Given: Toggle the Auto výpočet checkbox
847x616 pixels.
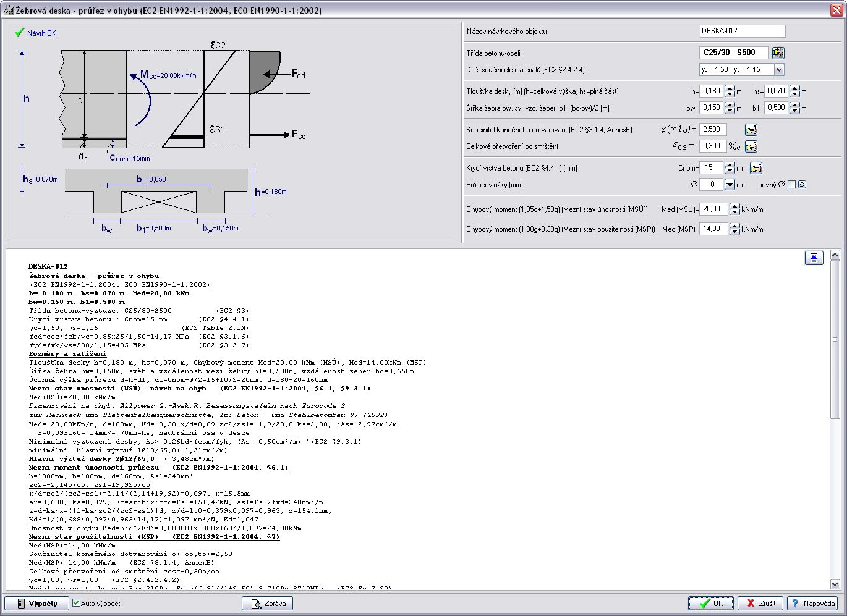Looking at the screenshot, I should 76,603.
